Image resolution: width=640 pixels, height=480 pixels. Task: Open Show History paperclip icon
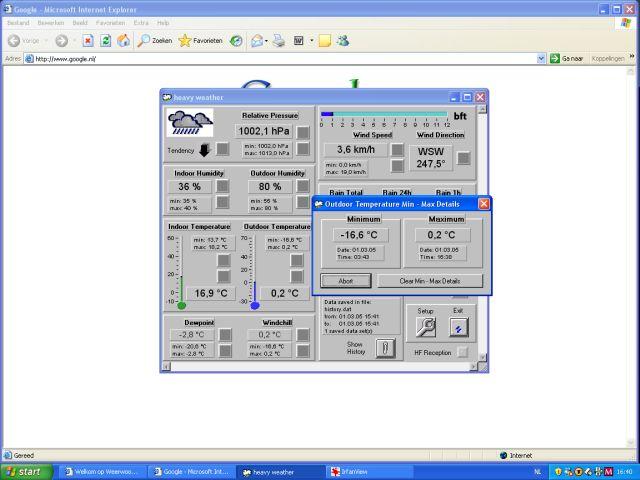[385, 347]
